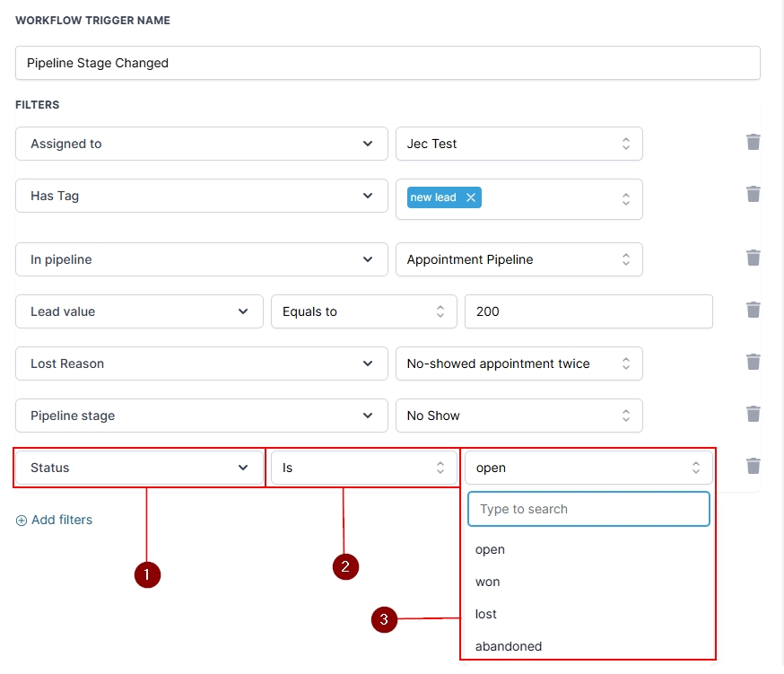Expand the Jec Test assignee selector
Image resolution: width=784 pixels, height=674 pixels.
(x=518, y=144)
